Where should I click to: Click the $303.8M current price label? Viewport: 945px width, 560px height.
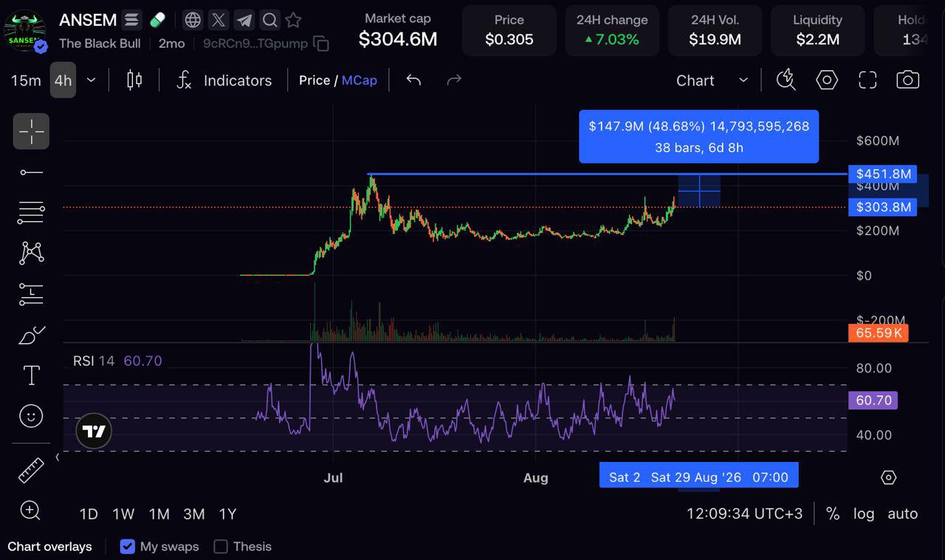(883, 207)
